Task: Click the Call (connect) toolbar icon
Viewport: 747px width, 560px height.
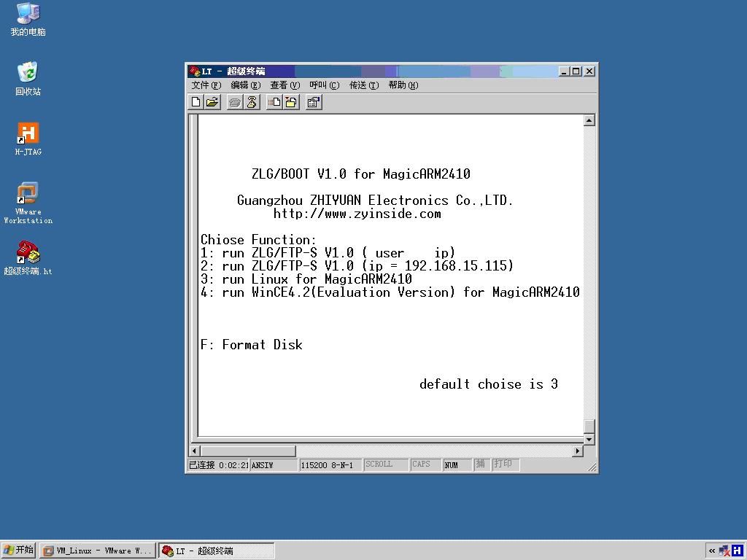Action: pyautogui.click(x=235, y=102)
